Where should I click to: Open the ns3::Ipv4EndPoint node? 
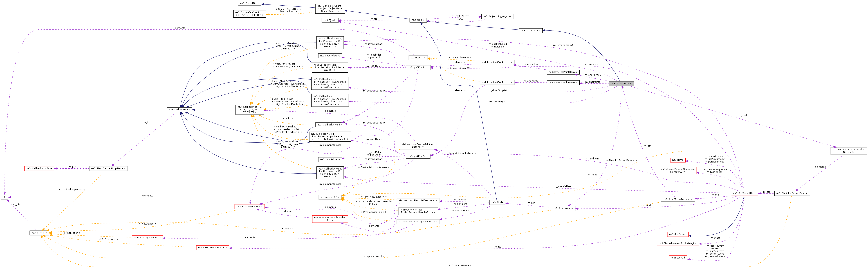(x=418, y=156)
